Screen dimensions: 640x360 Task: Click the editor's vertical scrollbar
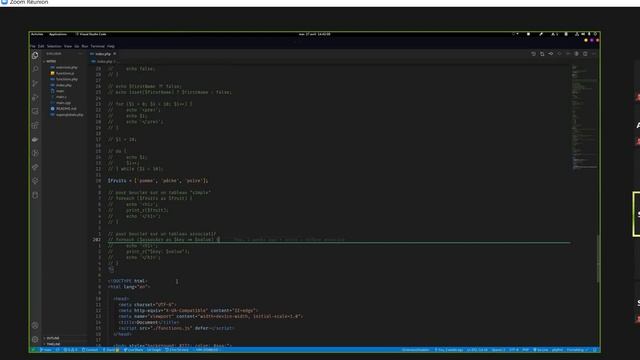point(598,258)
